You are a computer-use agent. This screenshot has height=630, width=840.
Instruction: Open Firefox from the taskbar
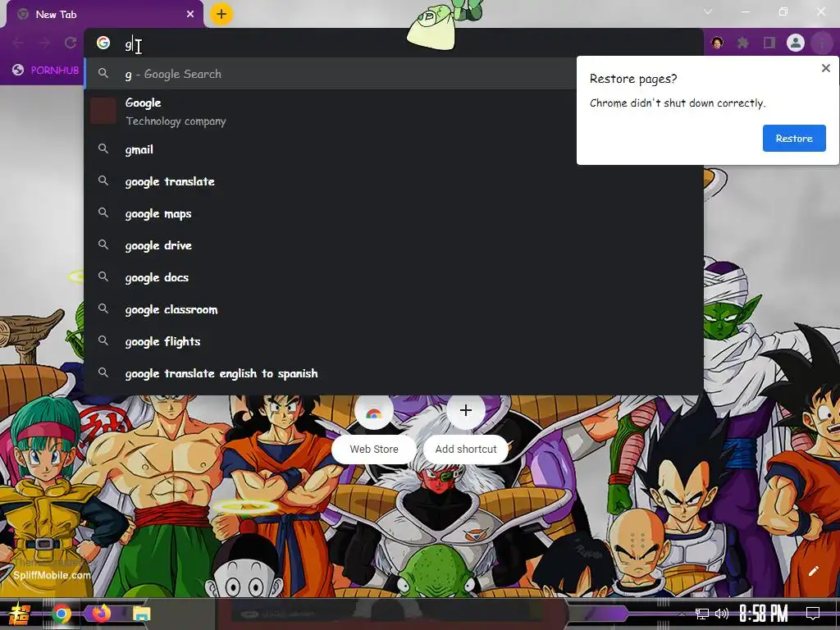[101, 613]
